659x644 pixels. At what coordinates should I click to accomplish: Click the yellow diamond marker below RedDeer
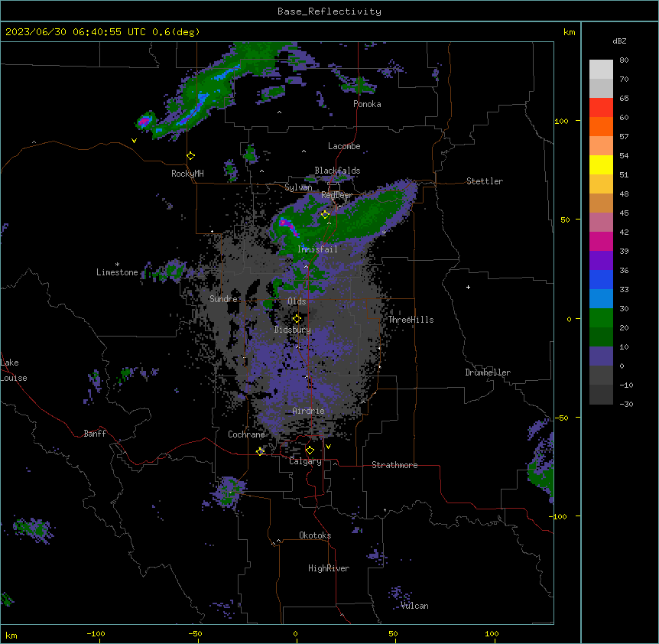[325, 214]
